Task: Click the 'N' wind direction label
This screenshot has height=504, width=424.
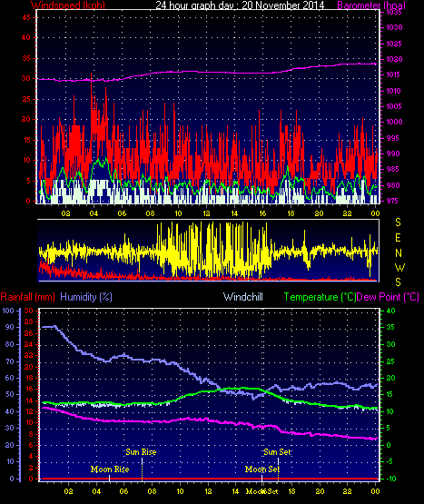Action: pyautogui.click(x=399, y=253)
